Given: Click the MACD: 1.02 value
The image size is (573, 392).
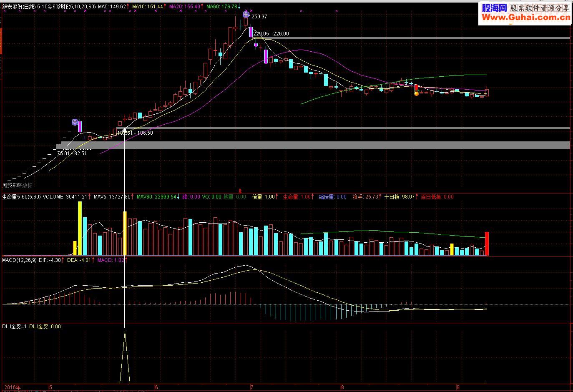Looking at the screenshot, I should (x=111, y=260).
